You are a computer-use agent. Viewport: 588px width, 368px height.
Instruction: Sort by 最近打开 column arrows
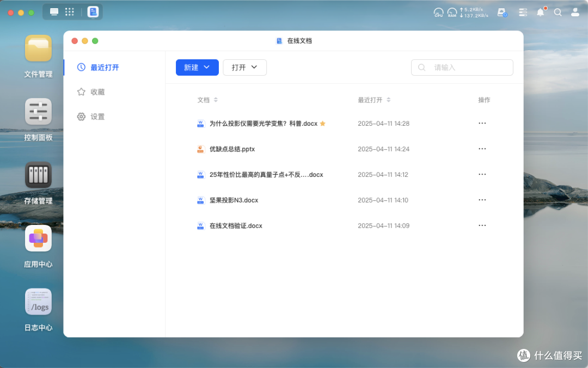(x=389, y=100)
